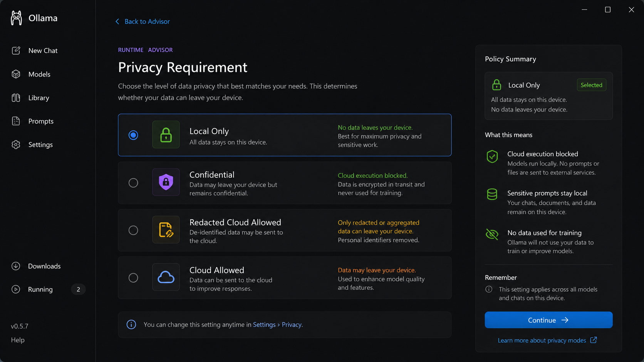
Task: Click the ADVISOR breadcrumb label
Action: tap(160, 50)
